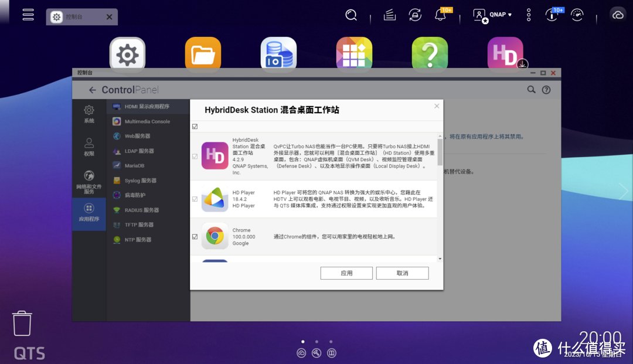Close the 控制台 taskbar tab

110,16
